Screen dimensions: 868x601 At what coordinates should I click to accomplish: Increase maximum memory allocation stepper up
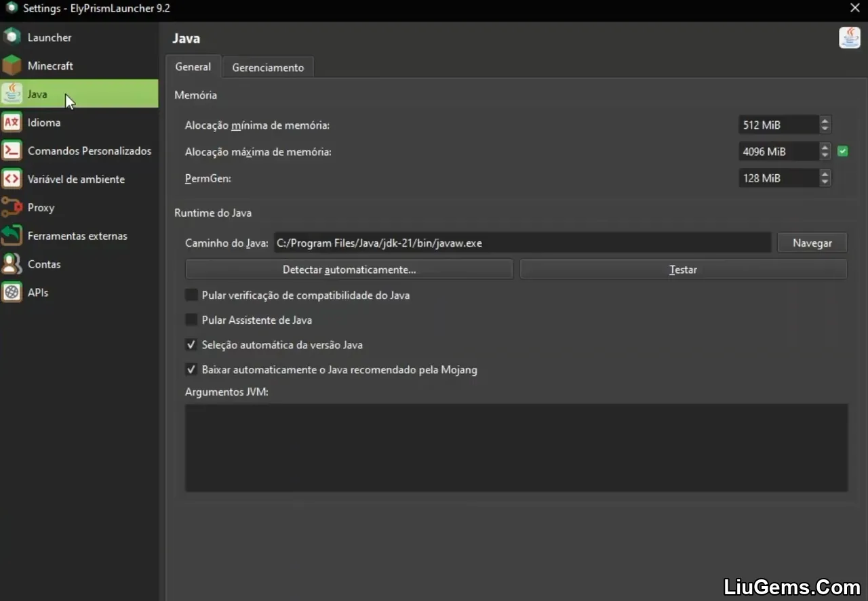[x=825, y=148]
